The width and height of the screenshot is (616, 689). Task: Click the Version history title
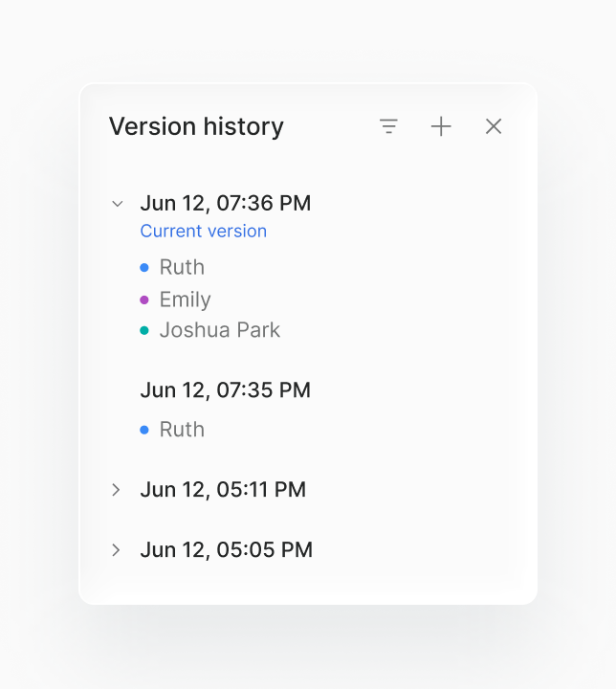[196, 126]
